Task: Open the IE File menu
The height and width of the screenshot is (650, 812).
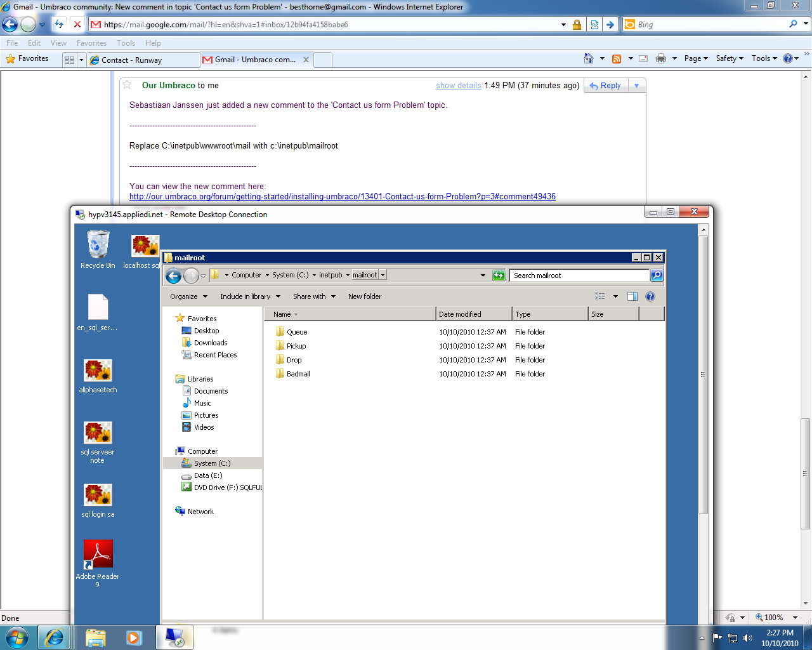Action: (x=12, y=43)
